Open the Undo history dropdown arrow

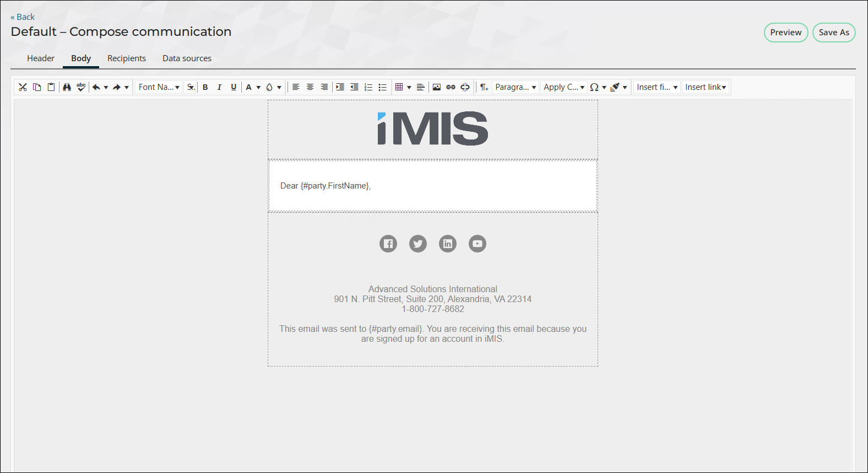(106, 87)
